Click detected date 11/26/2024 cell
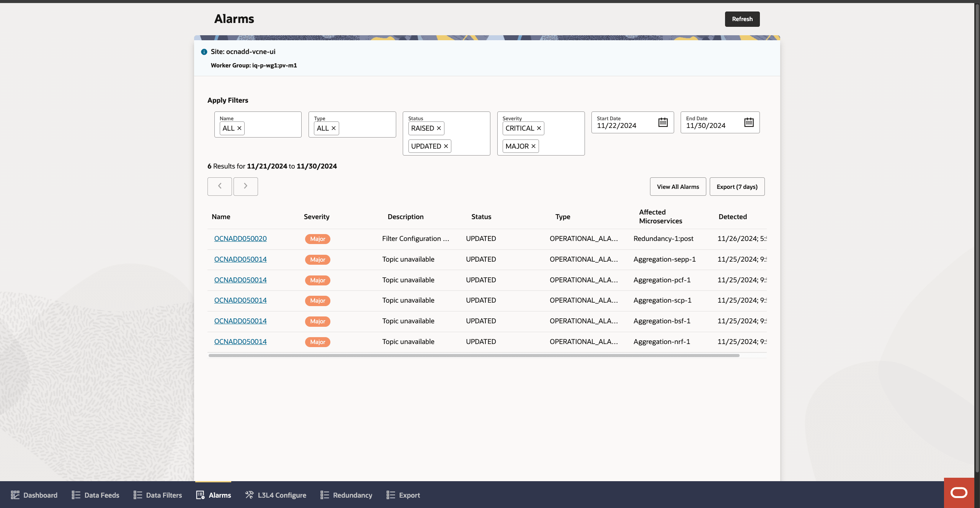The height and width of the screenshot is (508, 980). (742, 239)
